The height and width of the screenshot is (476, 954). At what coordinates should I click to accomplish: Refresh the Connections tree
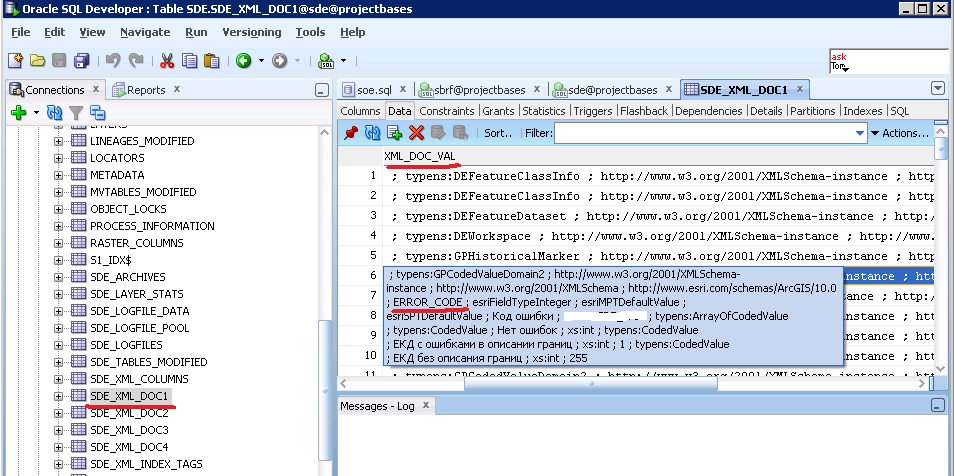(55, 113)
